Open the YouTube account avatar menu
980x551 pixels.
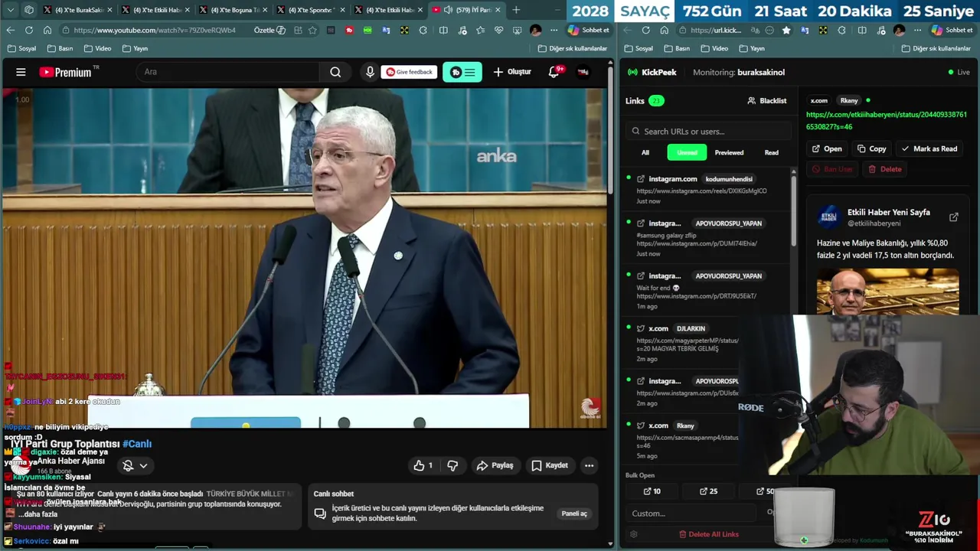[583, 72]
